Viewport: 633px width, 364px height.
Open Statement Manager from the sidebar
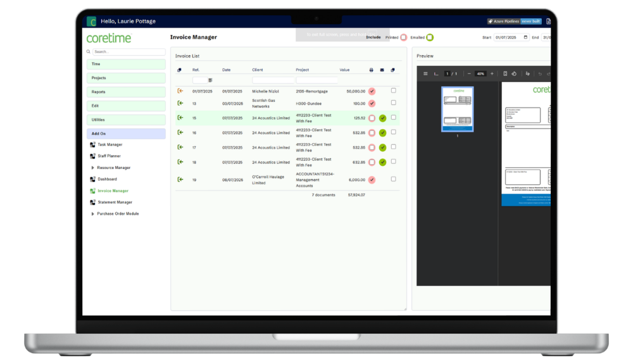pos(115,202)
